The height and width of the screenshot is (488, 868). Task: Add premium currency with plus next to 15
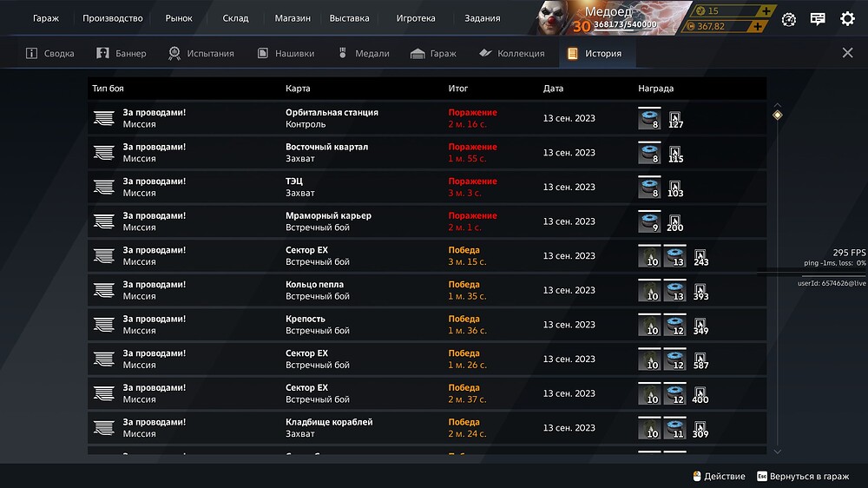pyautogui.click(x=766, y=10)
